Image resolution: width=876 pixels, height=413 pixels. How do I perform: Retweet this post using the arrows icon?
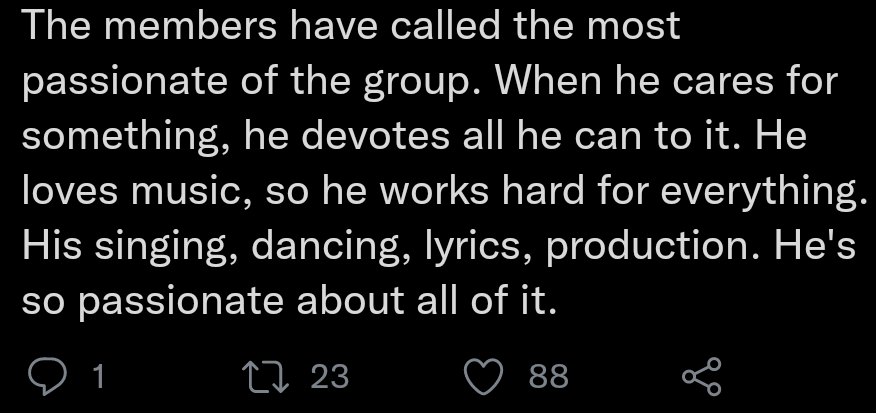pos(267,377)
